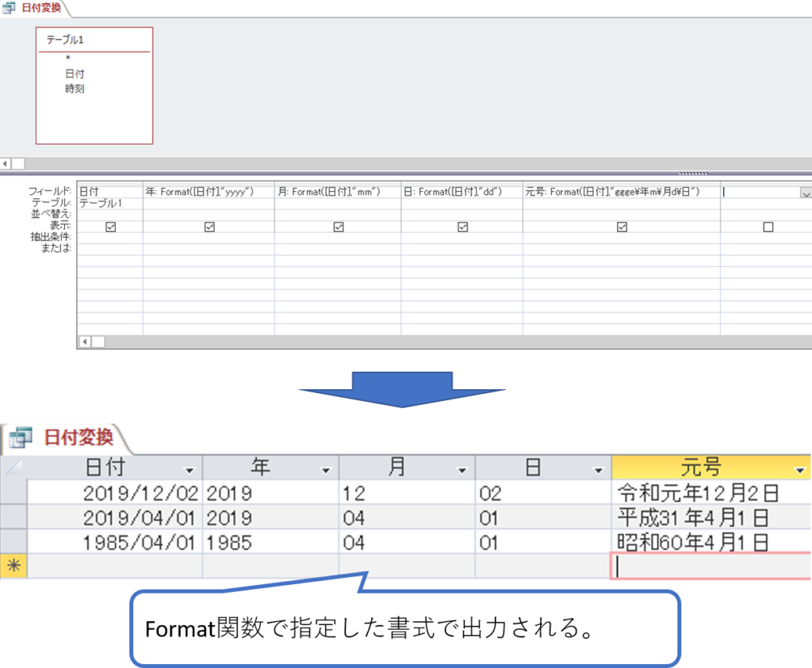Image resolution: width=812 pixels, height=668 pixels.
Task: Open the 月 column header dropdown
Action: coord(462,471)
